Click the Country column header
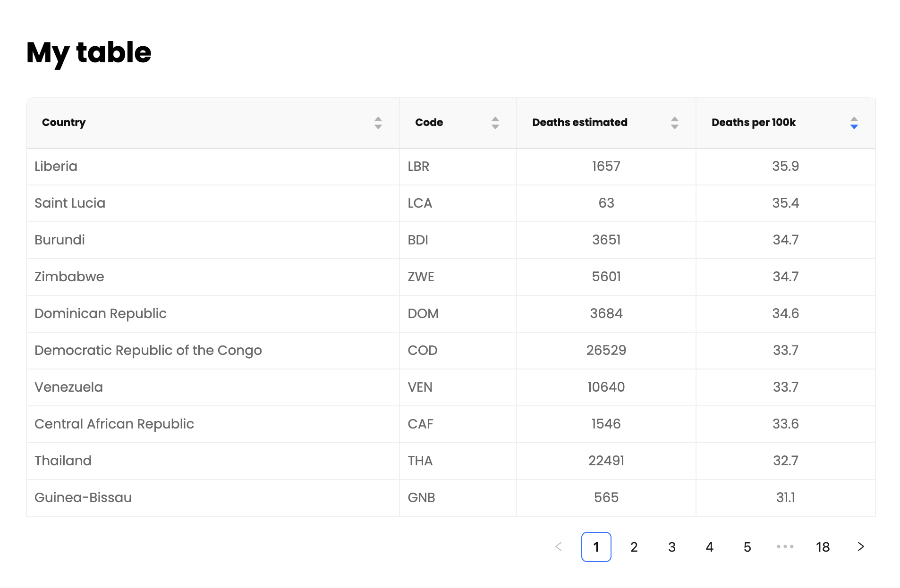Viewport: 900px width, 588px height. [x=64, y=123]
